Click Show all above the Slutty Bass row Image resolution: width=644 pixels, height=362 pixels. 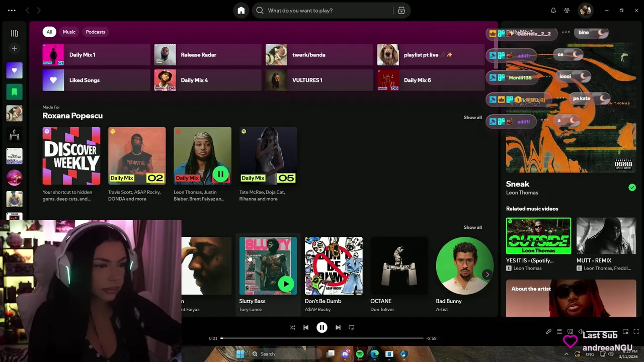pos(472,227)
